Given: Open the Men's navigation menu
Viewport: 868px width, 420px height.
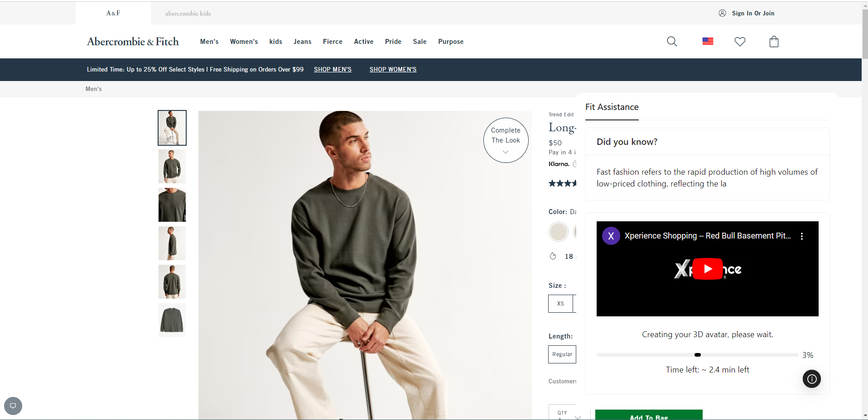Looking at the screenshot, I should point(209,42).
